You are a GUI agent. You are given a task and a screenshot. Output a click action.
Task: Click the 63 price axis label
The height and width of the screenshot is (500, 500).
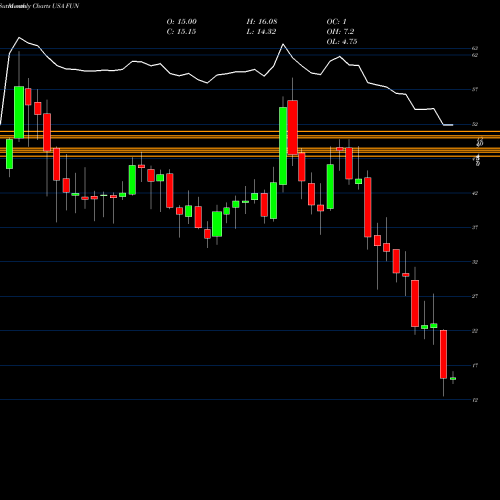click(x=475, y=48)
